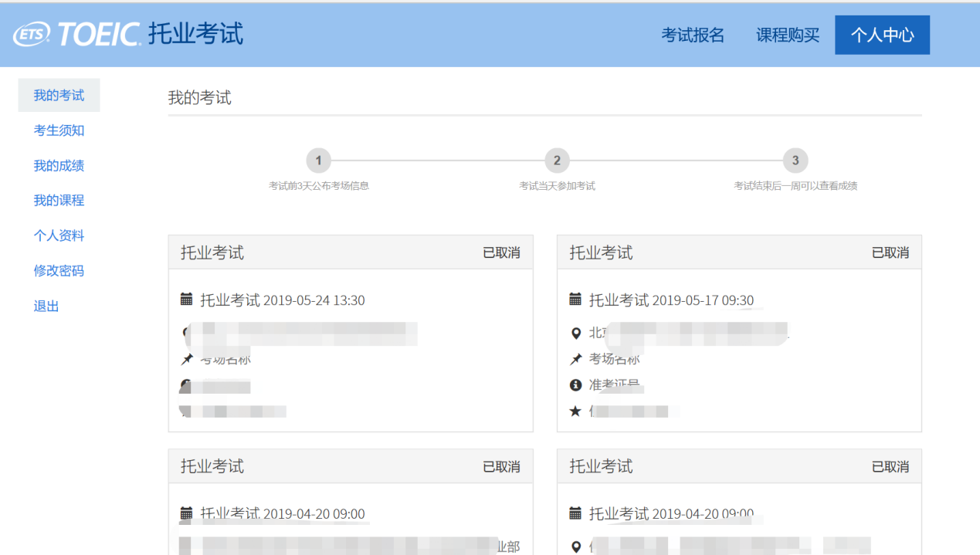This screenshot has width=980, height=555.
Task: Select 我的考试 in sidebar
Action: click(x=59, y=96)
